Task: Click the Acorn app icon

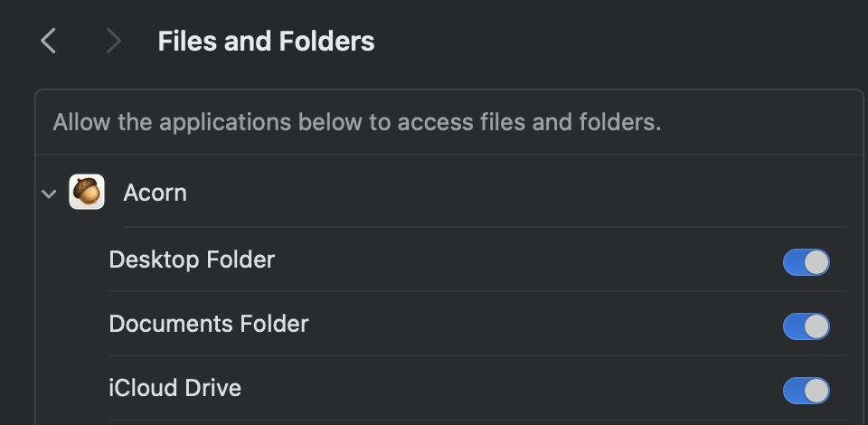Action: (87, 193)
